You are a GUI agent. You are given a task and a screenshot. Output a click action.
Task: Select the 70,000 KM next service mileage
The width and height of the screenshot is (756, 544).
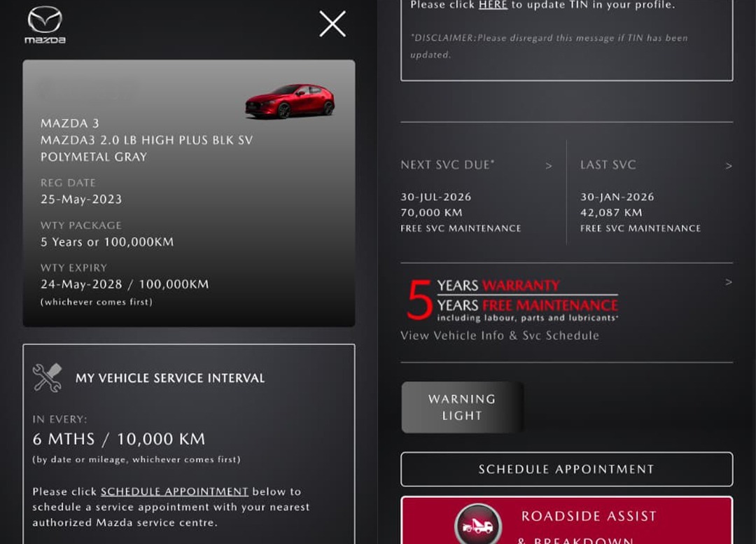(x=431, y=213)
